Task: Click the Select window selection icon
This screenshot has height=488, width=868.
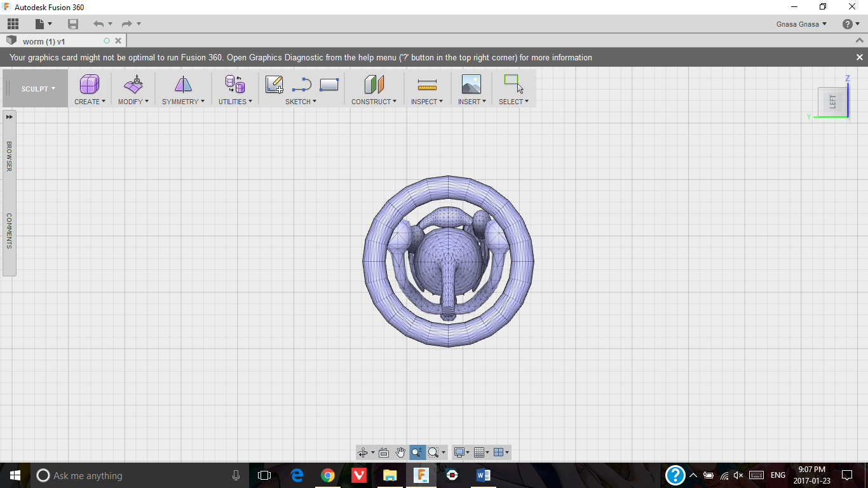Action: [513, 84]
